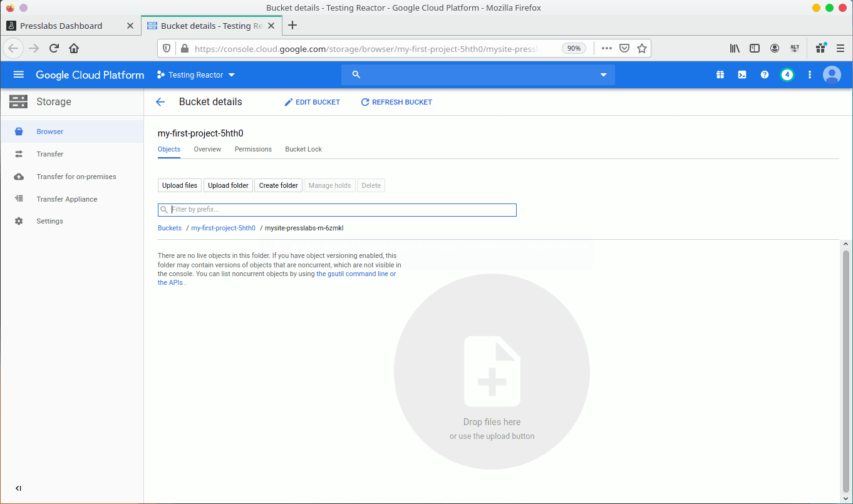This screenshot has width=853, height=504.
Task: Expand the search bar dropdown arrow
Action: click(x=604, y=75)
